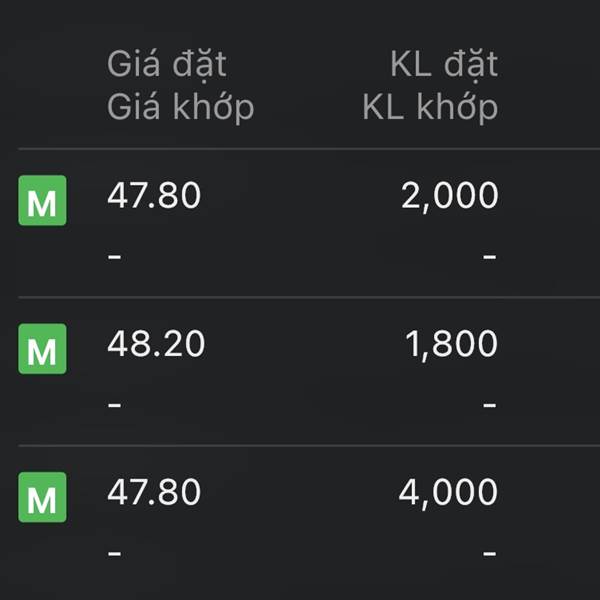Select the Giá khớp header label

pos(180,106)
